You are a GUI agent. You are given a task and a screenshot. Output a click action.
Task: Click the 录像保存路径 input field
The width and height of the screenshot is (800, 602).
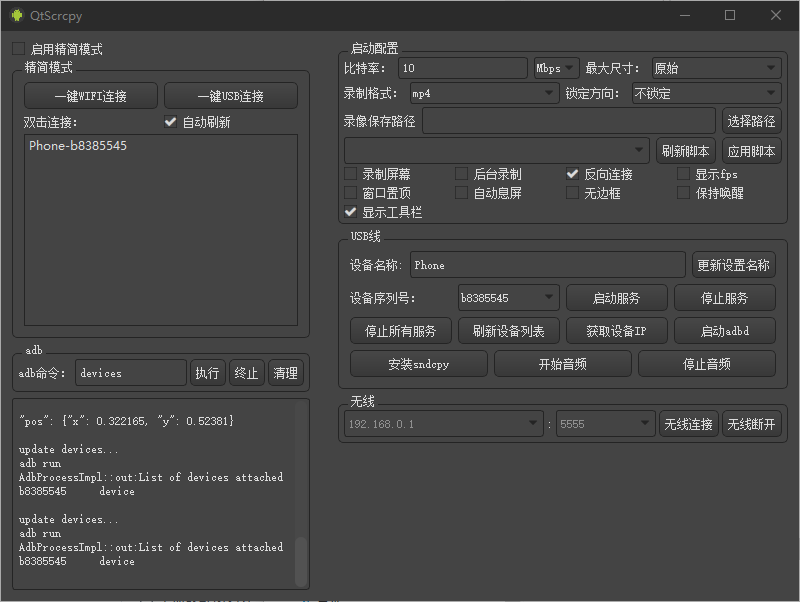569,121
